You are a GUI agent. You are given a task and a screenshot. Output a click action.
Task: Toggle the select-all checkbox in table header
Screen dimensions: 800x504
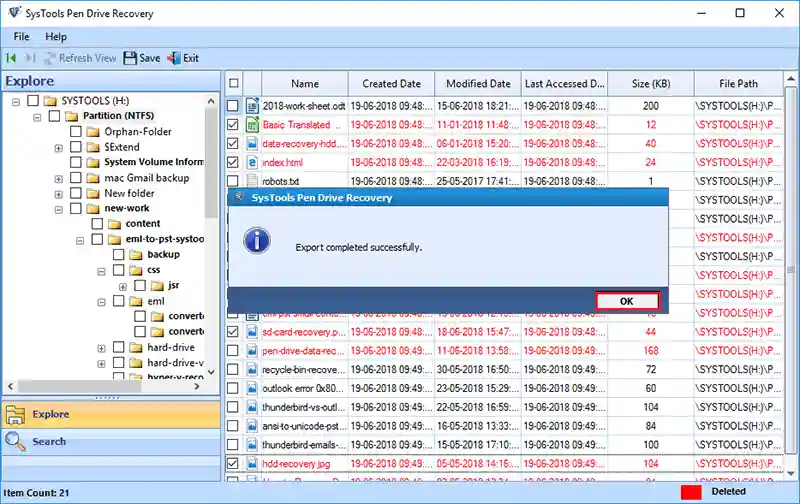[234, 83]
